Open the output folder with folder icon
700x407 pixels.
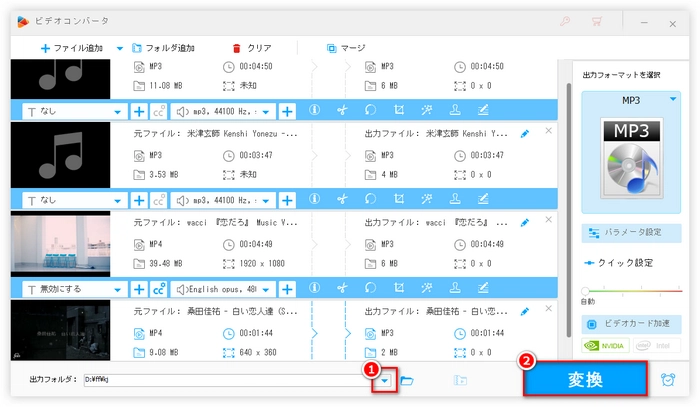407,381
